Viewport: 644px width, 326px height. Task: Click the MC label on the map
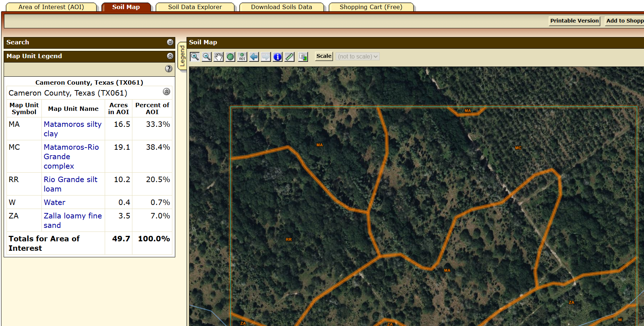click(518, 148)
